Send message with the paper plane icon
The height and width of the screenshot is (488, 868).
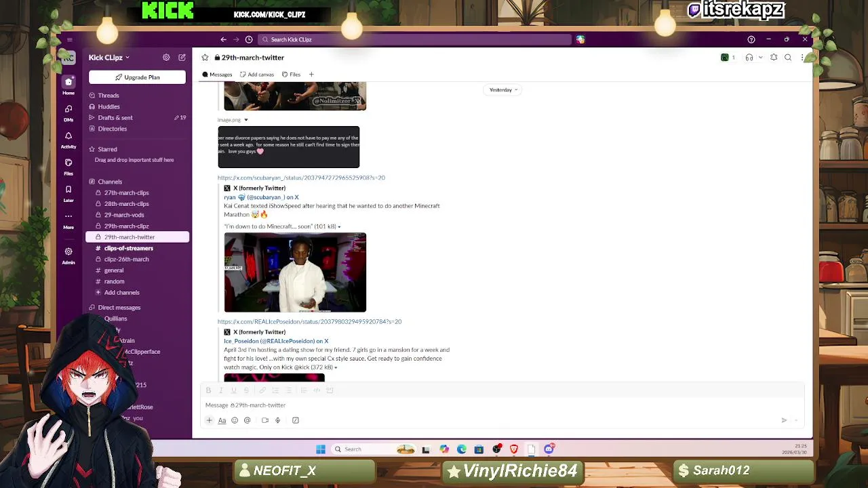click(784, 420)
